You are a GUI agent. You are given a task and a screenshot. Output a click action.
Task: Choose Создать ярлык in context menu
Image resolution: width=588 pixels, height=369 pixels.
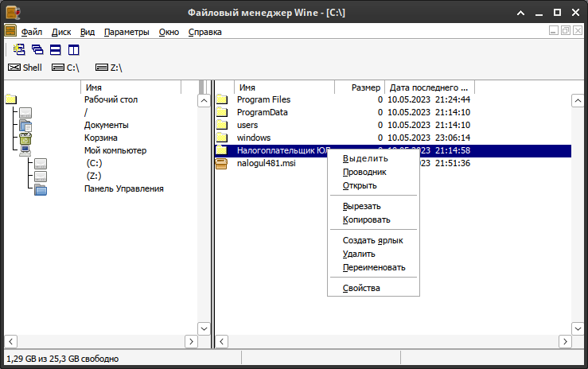click(x=373, y=240)
